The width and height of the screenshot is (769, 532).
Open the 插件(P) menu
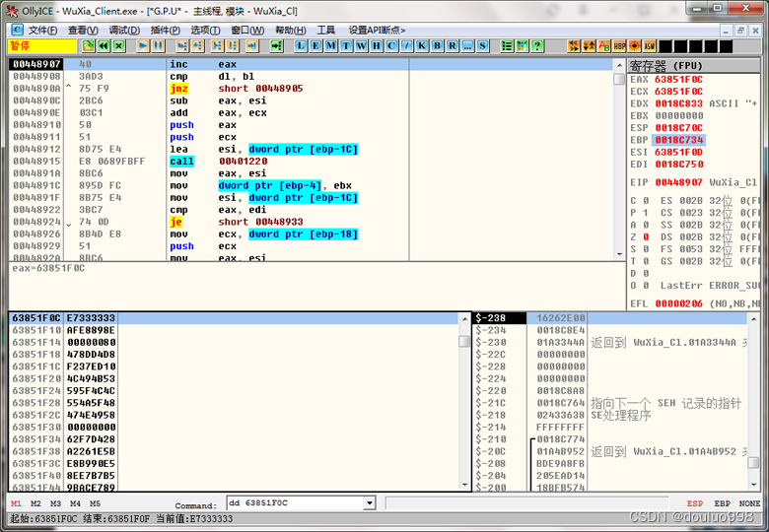click(166, 31)
